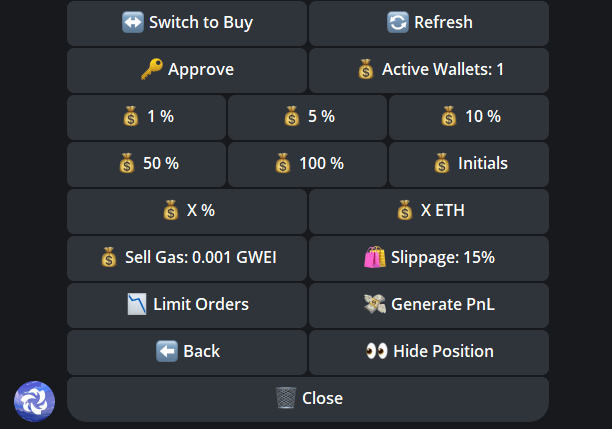Close the panel with trash button
612x429 pixels.
coord(308,399)
